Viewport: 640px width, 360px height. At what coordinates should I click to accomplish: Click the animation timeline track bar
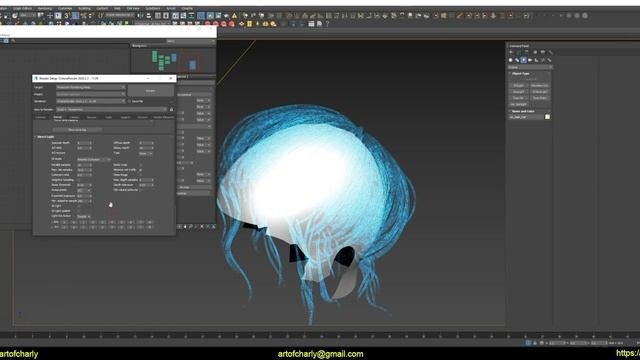[320, 336]
